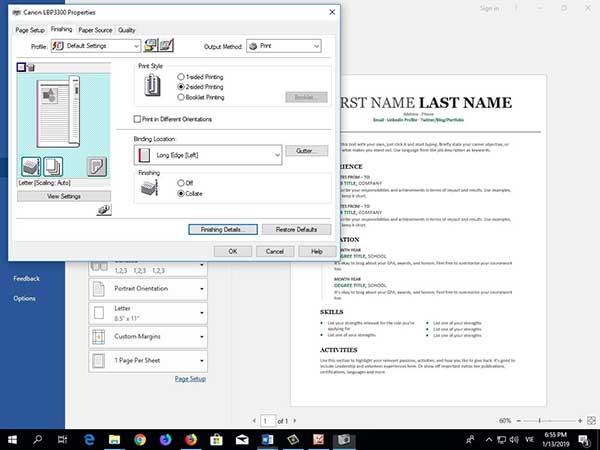This screenshot has width=600, height=450.
Task: Click the Print Style binder-clip icon
Action: (152, 85)
